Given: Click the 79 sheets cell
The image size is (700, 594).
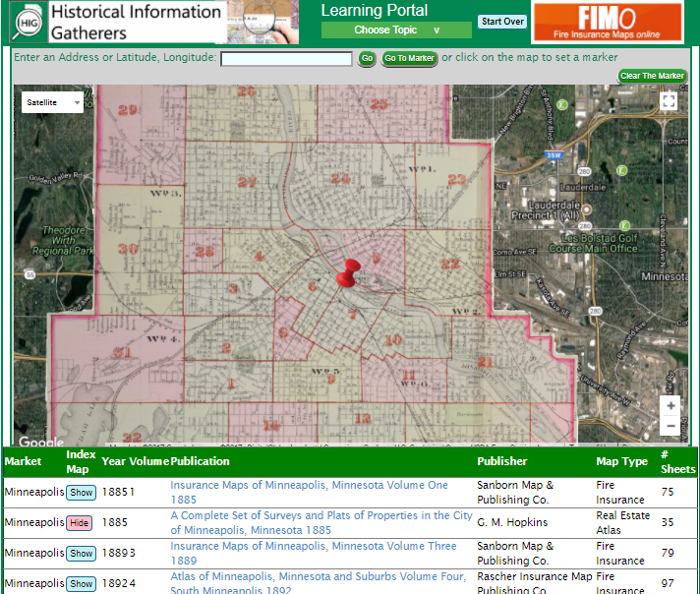Looking at the screenshot, I should tap(668, 553).
